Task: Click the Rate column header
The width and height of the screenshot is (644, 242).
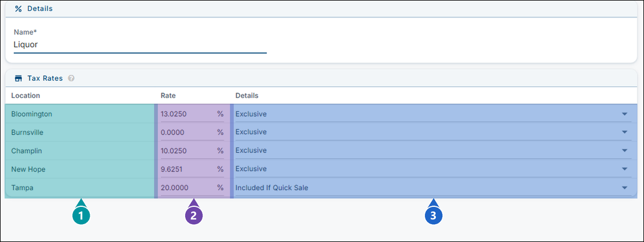Action: [168, 96]
